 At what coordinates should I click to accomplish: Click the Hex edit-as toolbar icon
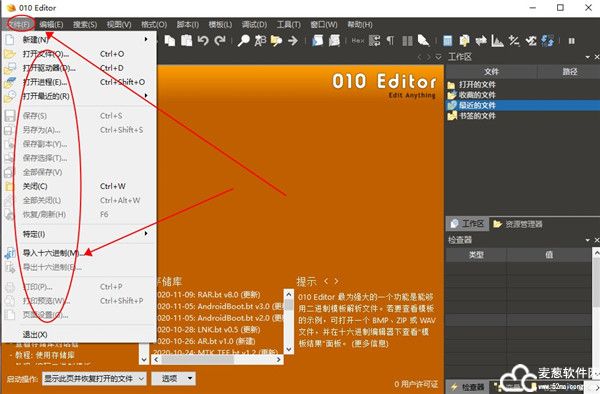pyautogui.click(x=358, y=41)
